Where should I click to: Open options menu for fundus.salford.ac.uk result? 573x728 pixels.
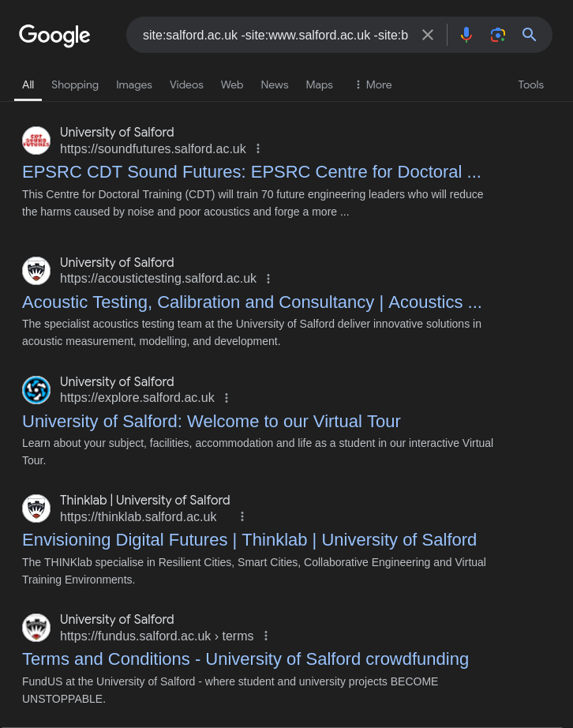coord(266,636)
